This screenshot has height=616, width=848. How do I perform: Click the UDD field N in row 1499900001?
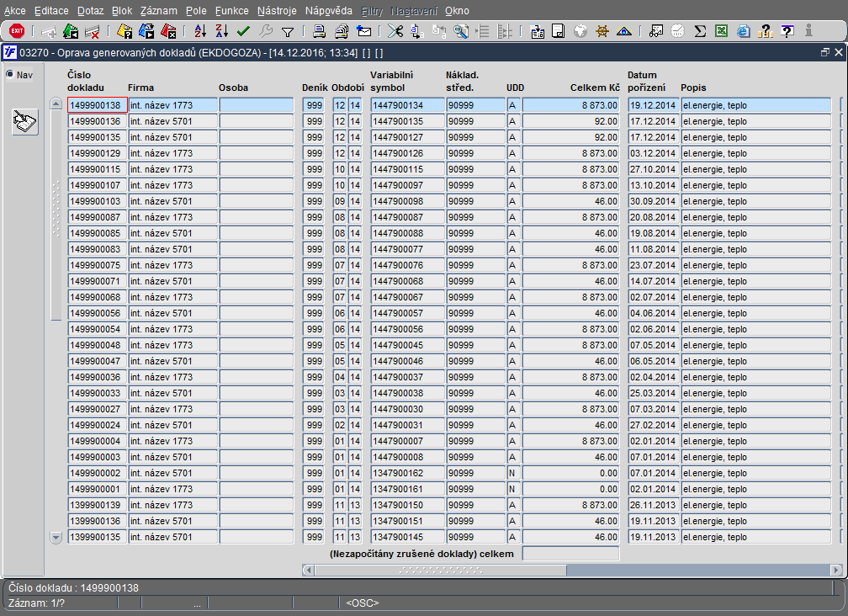[513, 489]
